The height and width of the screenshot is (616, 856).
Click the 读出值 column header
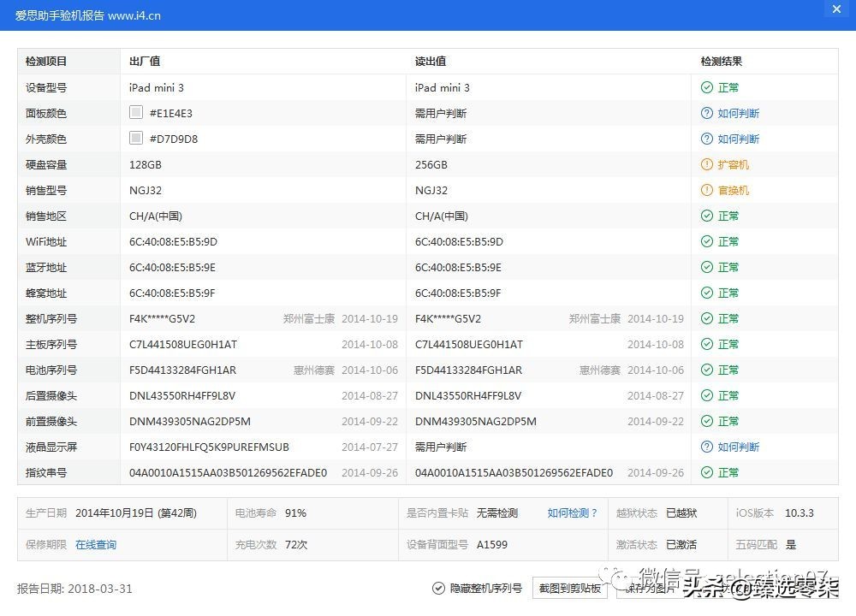426,61
